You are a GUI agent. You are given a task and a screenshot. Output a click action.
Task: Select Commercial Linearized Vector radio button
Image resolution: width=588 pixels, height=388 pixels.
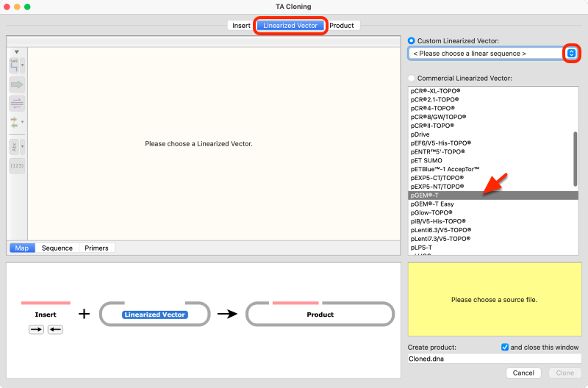pyautogui.click(x=412, y=78)
